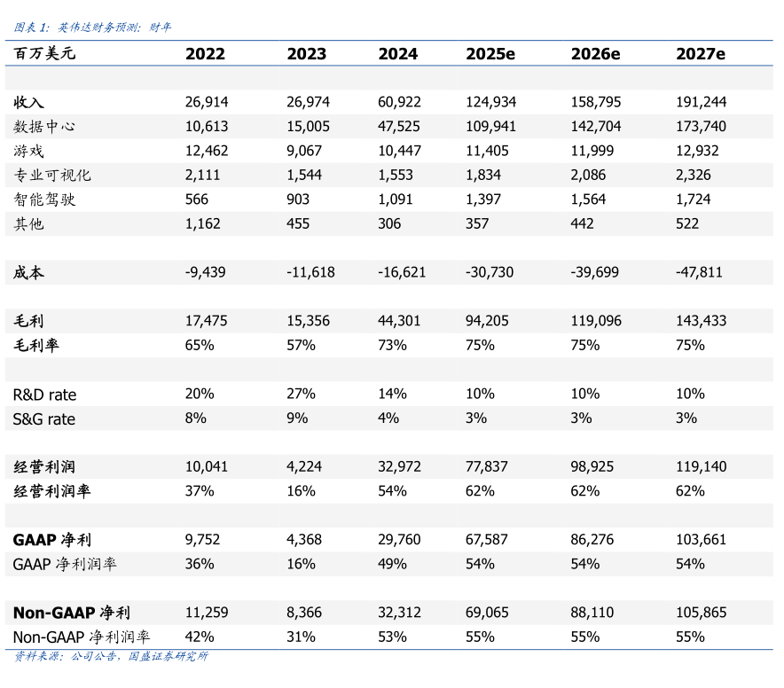Click the table title 图表 1 caption
Screen dimensions: 784x688
pyautogui.click(x=93, y=27)
